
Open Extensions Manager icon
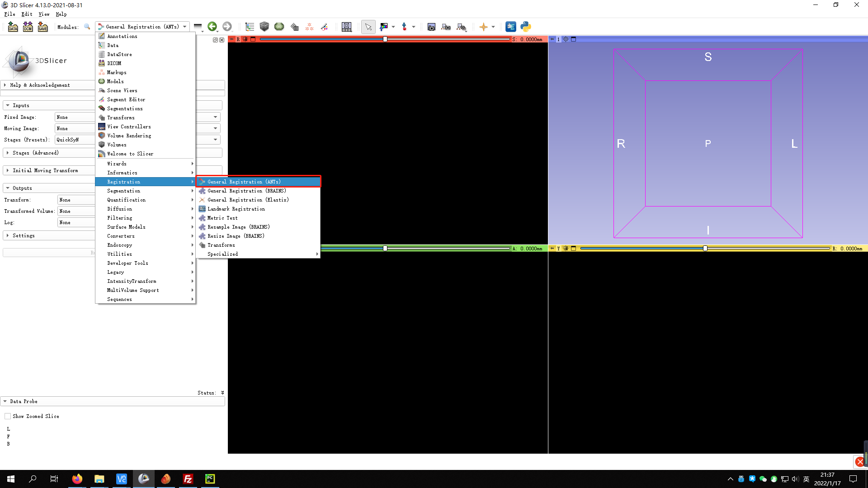click(510, 27)
